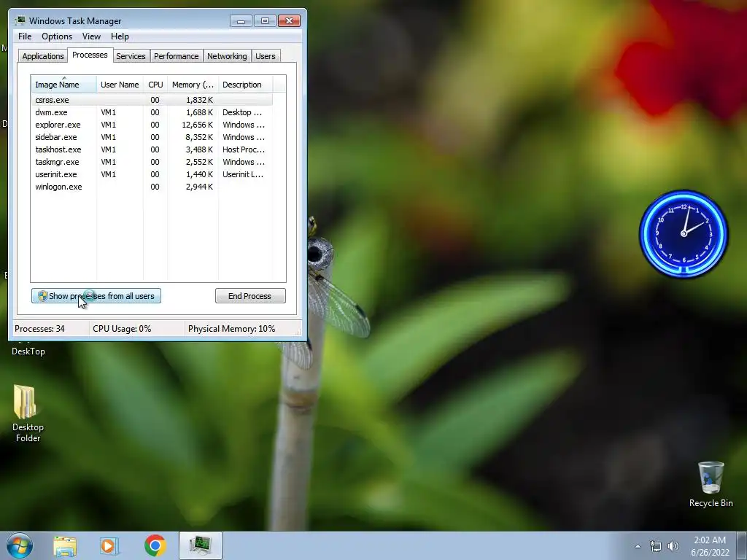This screenshot has height=560, width=747.
Task: Select the winlogon.exe process
Action: pos(152,187)
